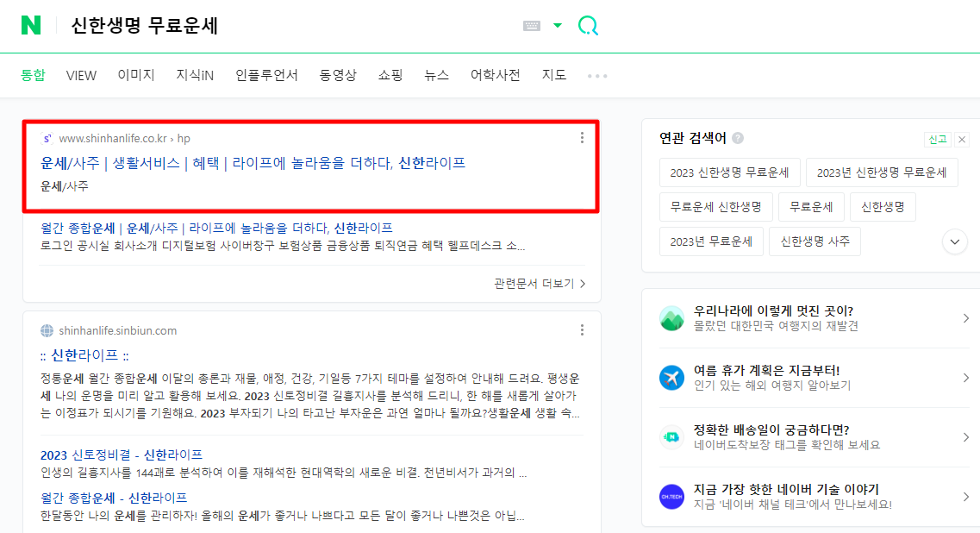Image resolution: width=980 pixels, height=533 pixels.
Task: Click the chevron beside 관련문서 더보기
Action: pos(584,284)
